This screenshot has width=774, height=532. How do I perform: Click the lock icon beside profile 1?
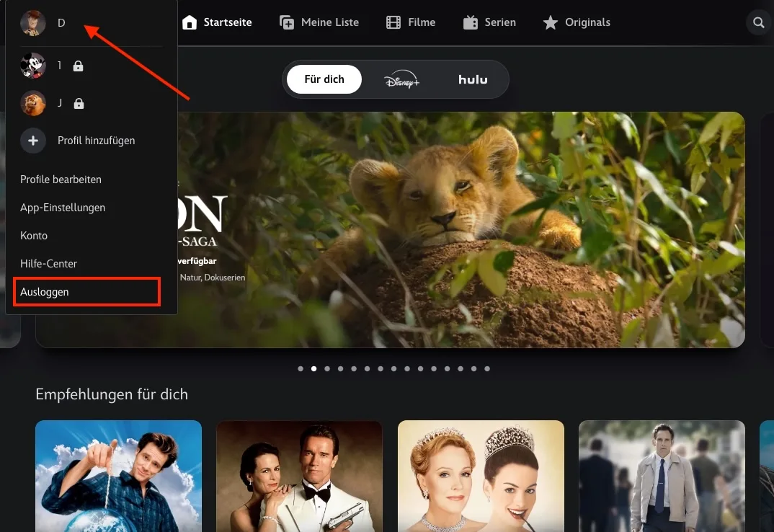tap(78, 66)
